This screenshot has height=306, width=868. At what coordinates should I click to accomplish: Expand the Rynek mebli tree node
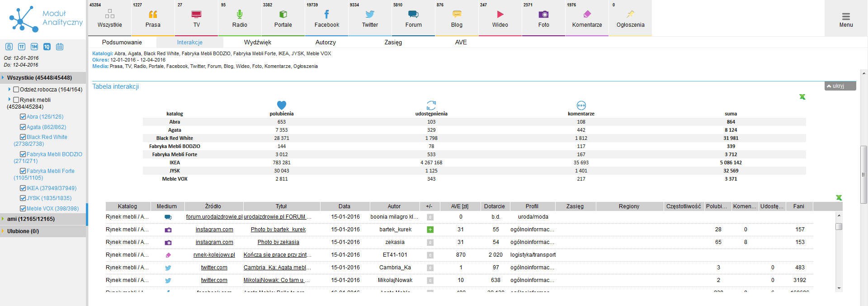[9, 100]
